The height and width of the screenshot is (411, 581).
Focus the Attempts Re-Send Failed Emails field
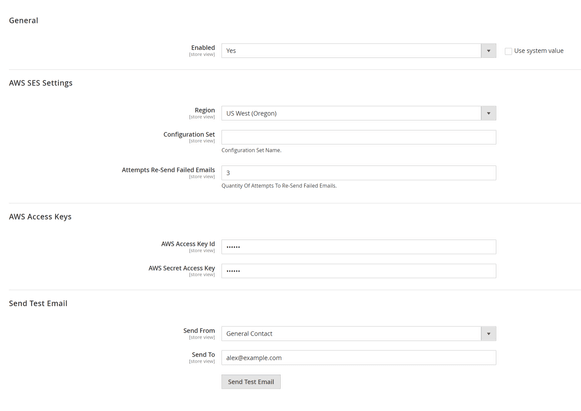pyautogui.click(x=359, y=173)
